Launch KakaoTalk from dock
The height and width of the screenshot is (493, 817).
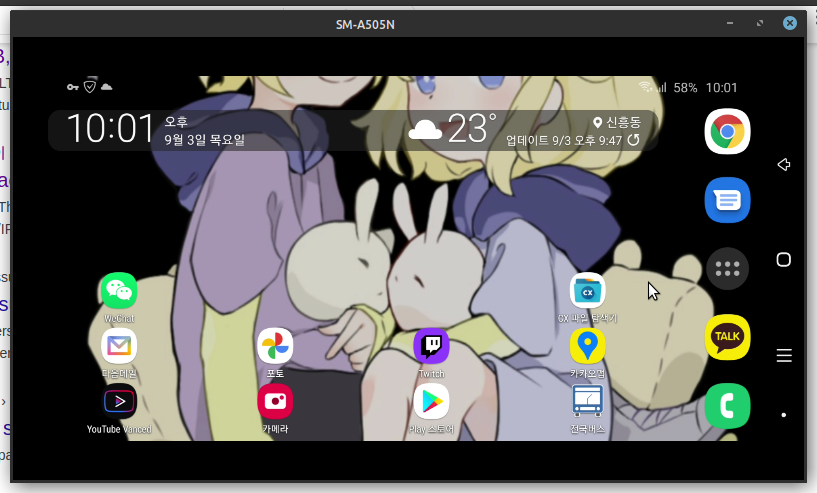[727, 337]
